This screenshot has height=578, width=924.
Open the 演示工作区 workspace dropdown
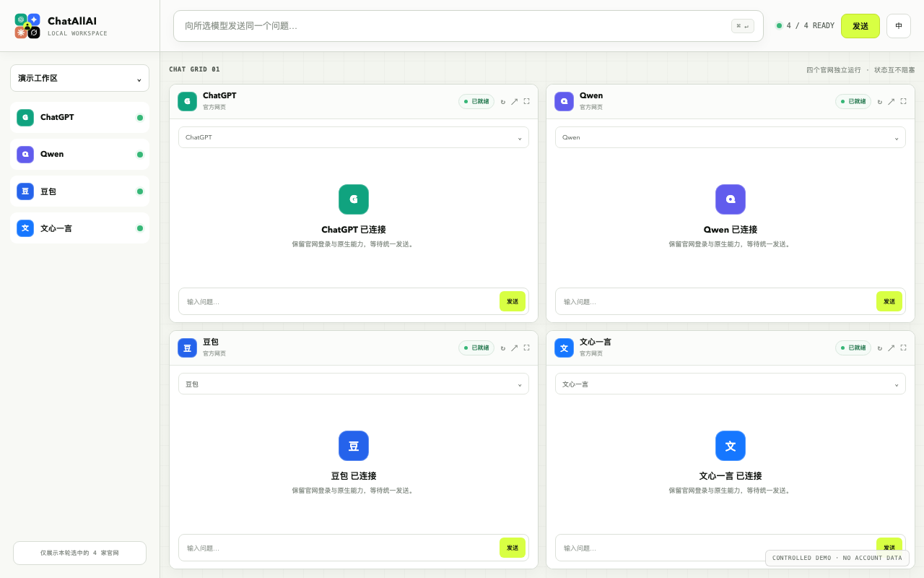(x=79, y=78)
